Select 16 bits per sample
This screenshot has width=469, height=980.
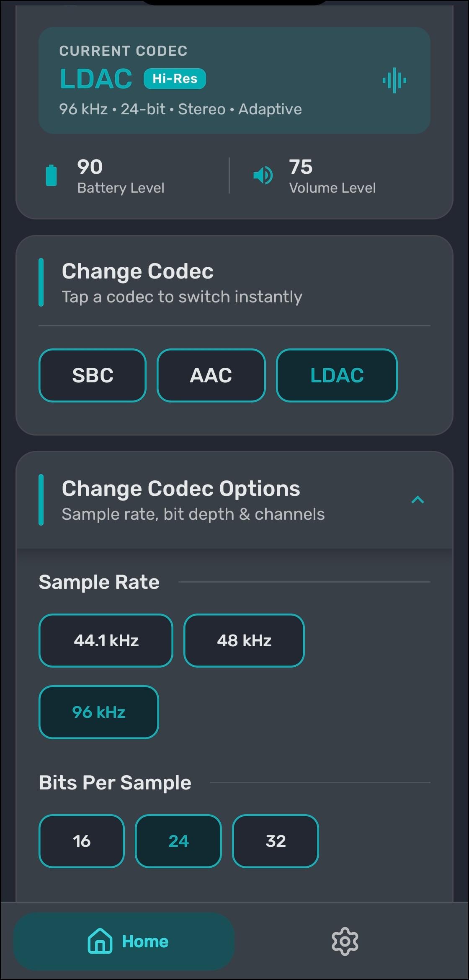(x=82, y=841)
